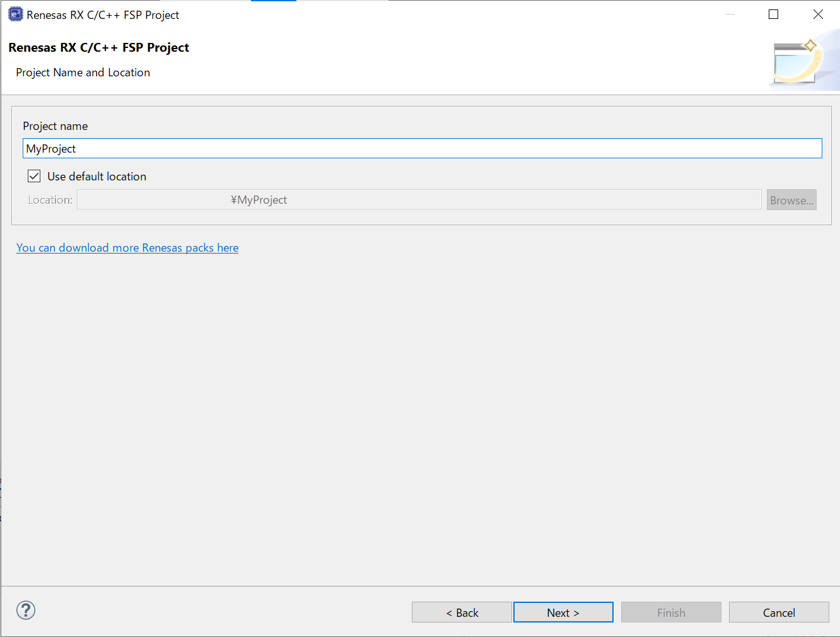This screenshot has height=637, width=840.
Task: Click the "Project name" label
Action: (55, 126)
